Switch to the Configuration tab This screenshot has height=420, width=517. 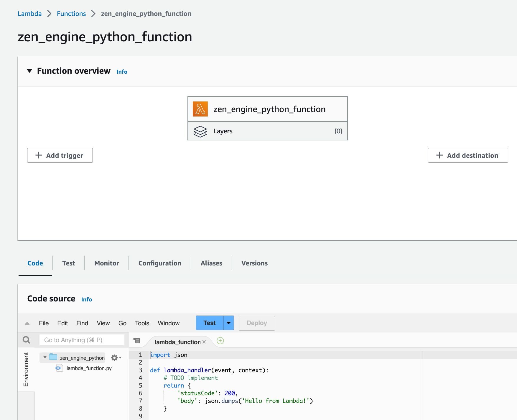(x=160, y=263)
